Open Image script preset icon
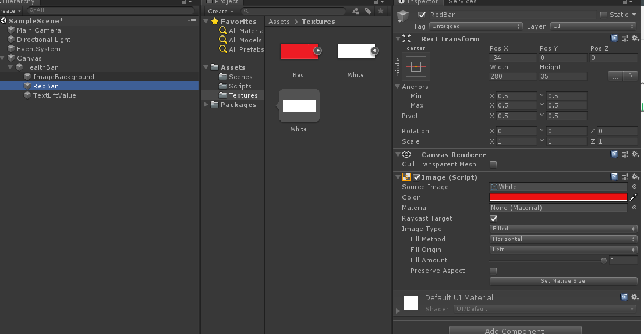The width and height of the screenshot is (644, 334). [625, 177]
